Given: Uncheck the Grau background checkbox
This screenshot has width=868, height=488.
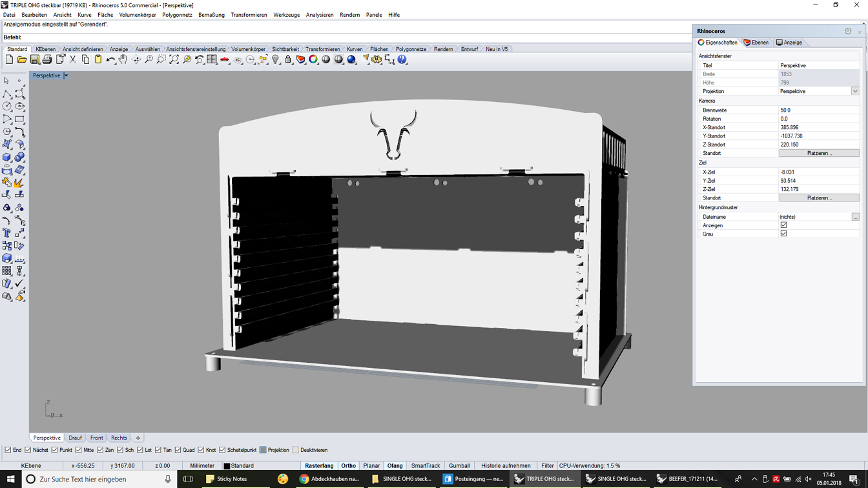Looking at the screenshot, I should pos(783,234).
